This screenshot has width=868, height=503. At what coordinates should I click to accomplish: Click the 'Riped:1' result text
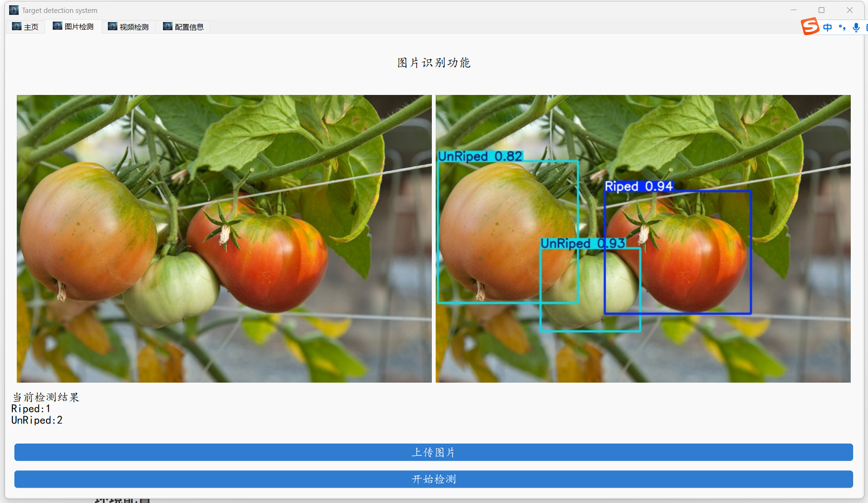pos(31,409)
